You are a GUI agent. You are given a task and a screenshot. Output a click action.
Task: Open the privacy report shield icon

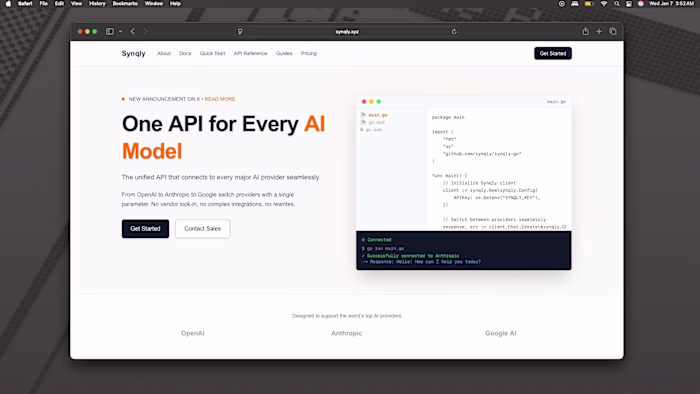(240, 31)
